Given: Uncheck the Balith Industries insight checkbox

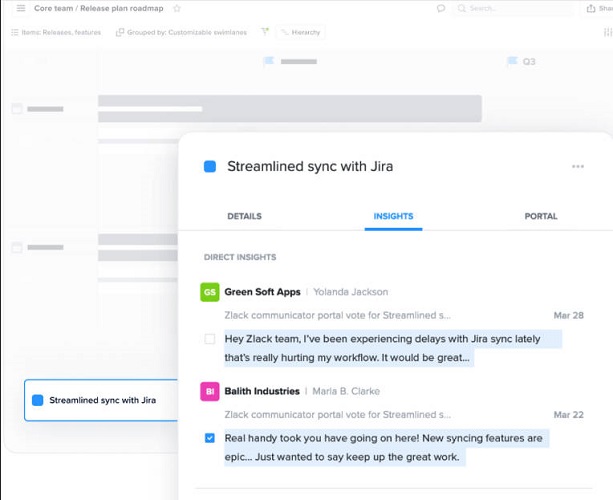Looking at the screenshot, I should [210, 438].
